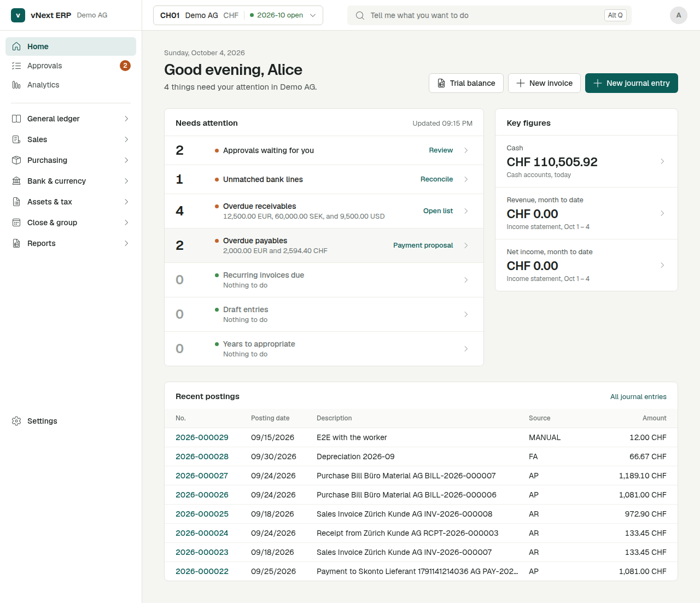Open the Recurring invoices due row chevron

point(466,280)
